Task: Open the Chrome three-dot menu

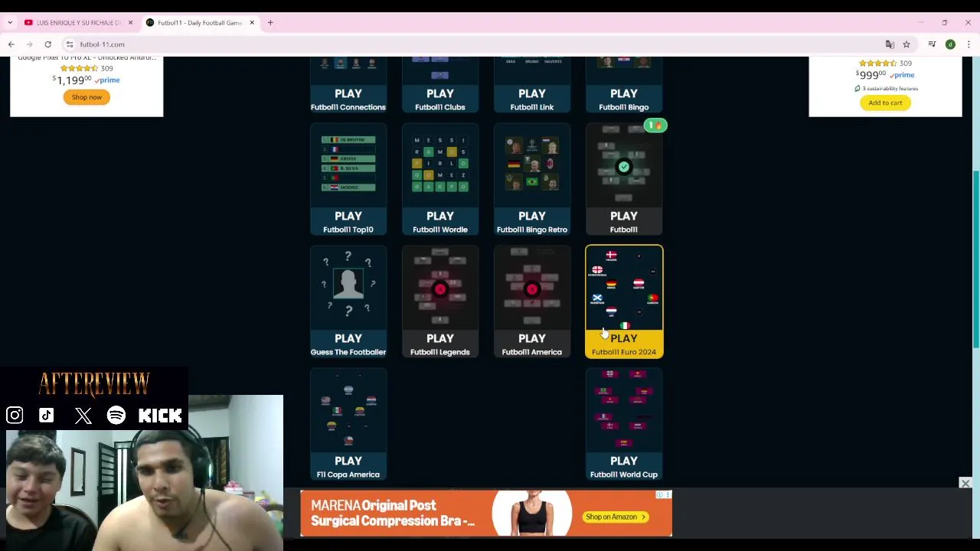Action: click(x=969, y=44)
